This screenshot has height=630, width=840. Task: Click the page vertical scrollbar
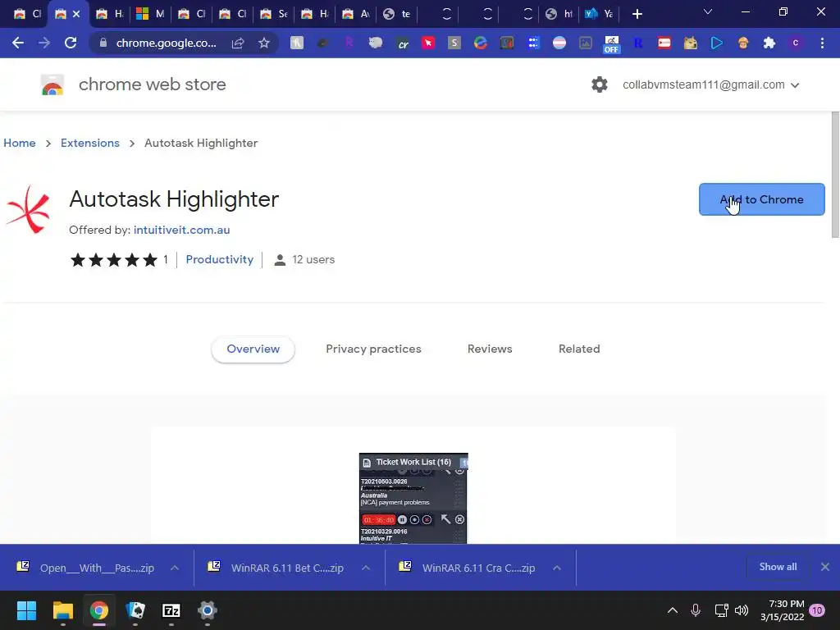(834, 176)
